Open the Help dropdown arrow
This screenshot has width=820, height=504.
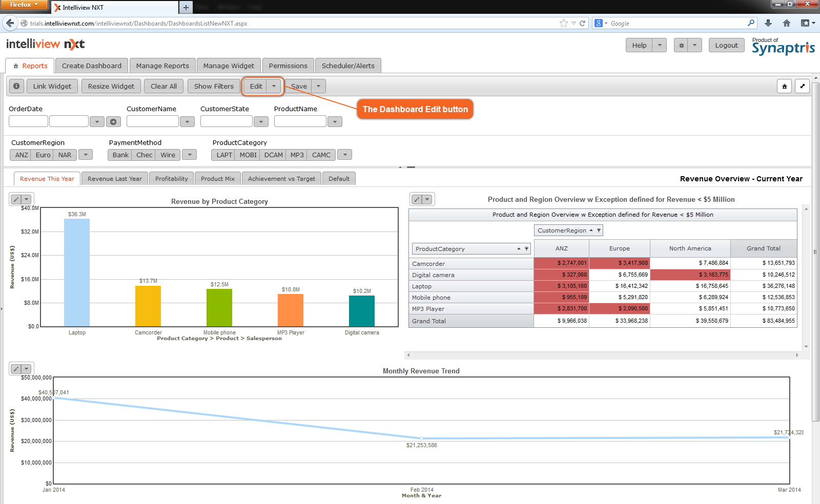[x=659, y=45]
